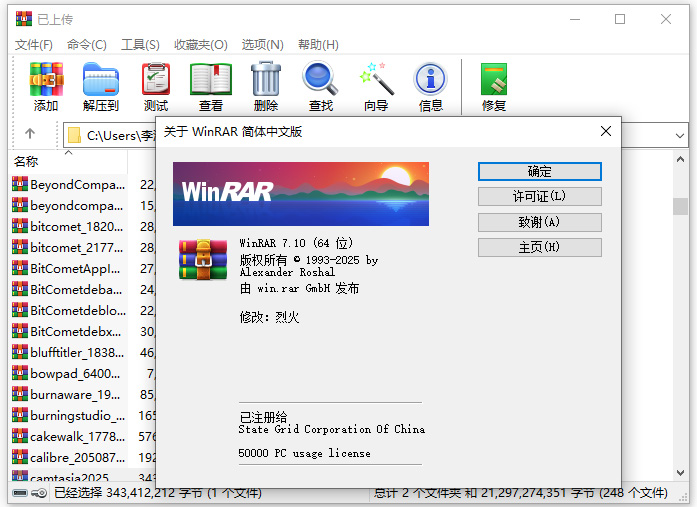
Task: Open the File (文件) menu
Action: [34, 45]
